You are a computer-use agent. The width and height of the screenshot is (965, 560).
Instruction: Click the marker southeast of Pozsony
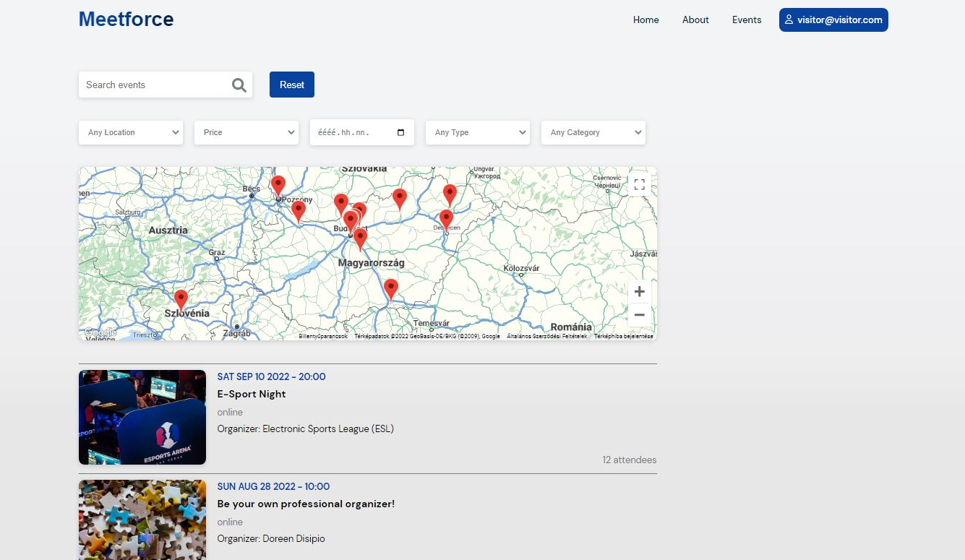coord(299,212)
